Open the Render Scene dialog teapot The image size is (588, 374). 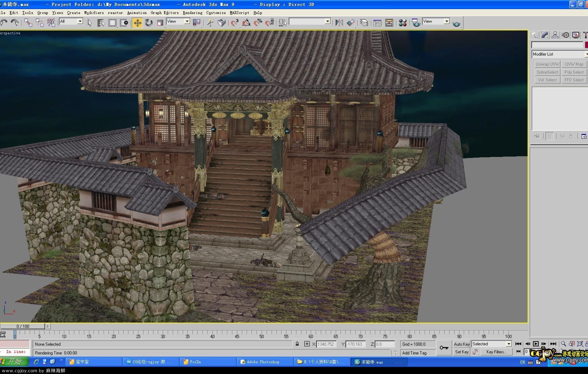pyautogui.click(x=416, y=23)
